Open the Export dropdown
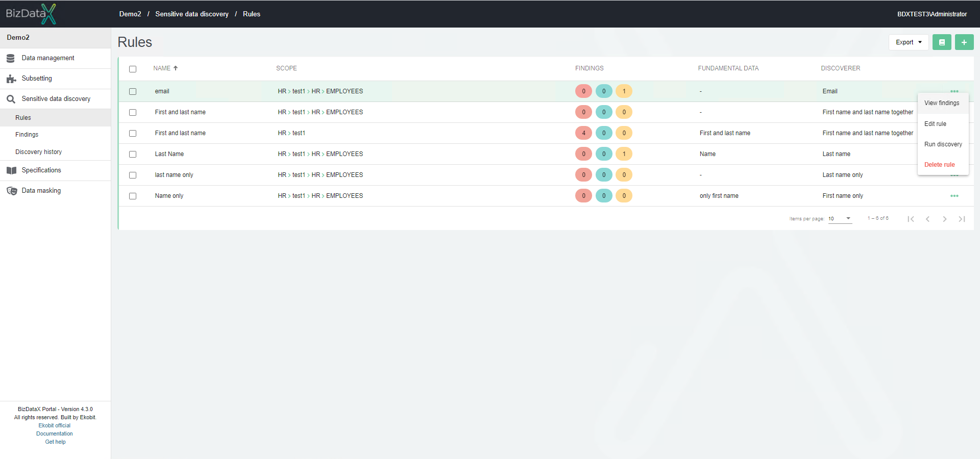The width and height of the screenshot is (980, 459). click(x=909, y=42)
